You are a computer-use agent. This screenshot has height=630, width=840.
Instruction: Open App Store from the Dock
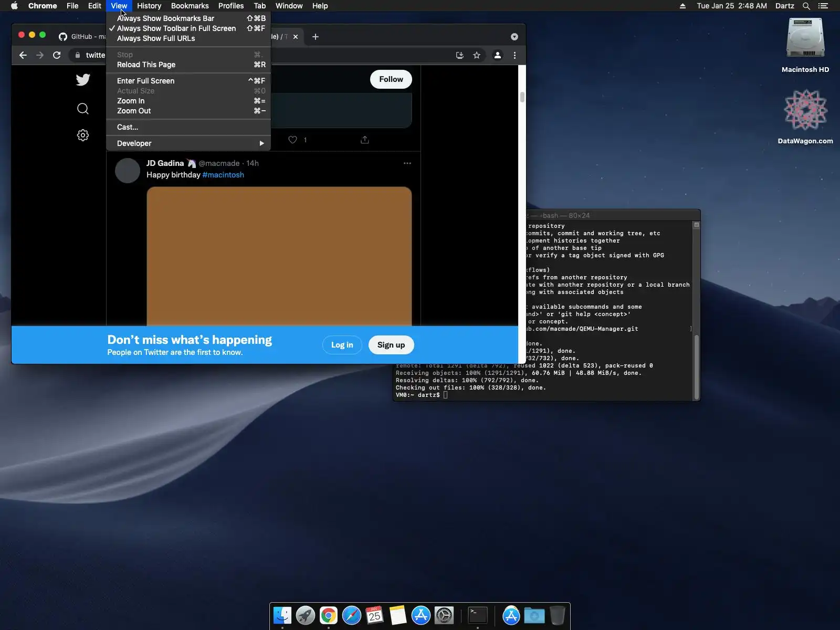421,615
